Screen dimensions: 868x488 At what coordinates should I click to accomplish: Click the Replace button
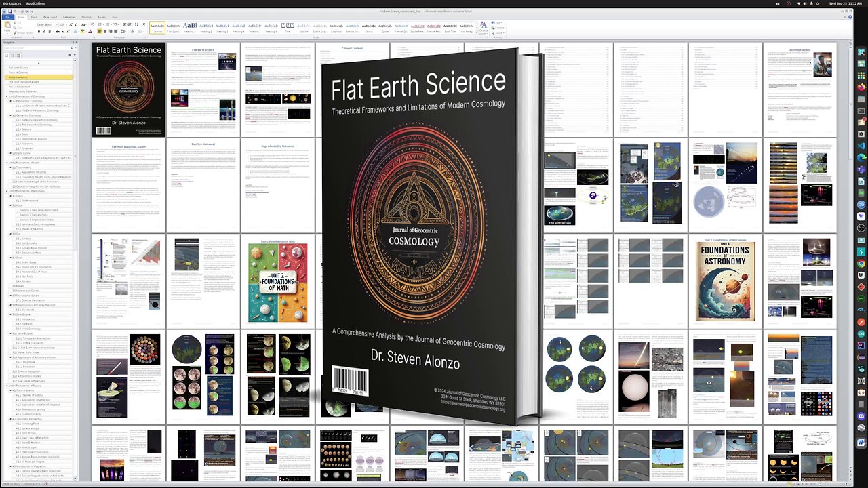coord(498,28)
